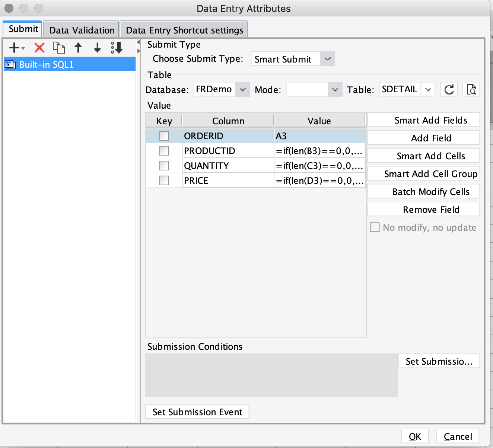Move the submit down with down-arrow icon
The width and height of the screenshot is (493, 448).
(96, 48)
